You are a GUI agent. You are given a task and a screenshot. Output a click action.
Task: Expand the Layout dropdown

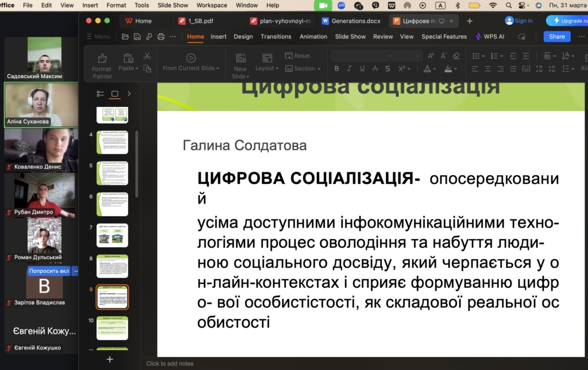pyautogui.click(x=267, y=68)
